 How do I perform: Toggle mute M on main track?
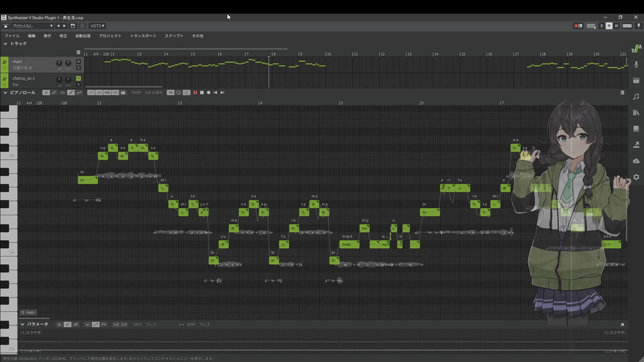(78, 62)
